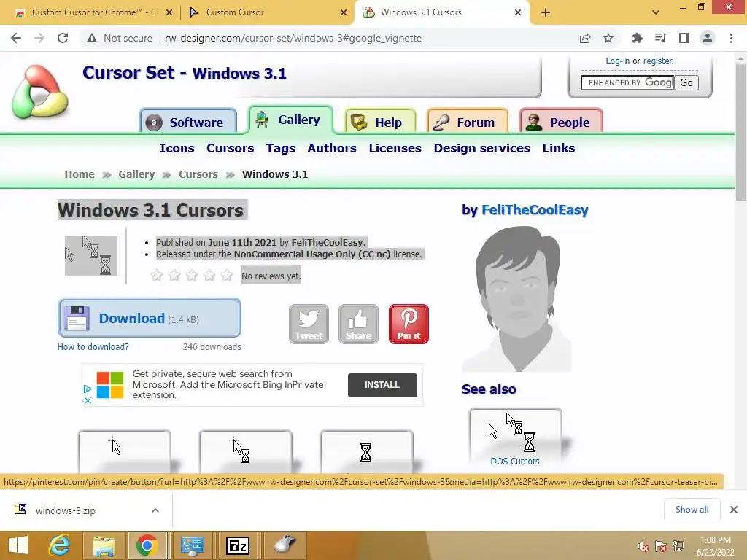Screen dimensions: 747x560
Task: Click the AdChoices triangle icon
Action: [x=88, y=389]
